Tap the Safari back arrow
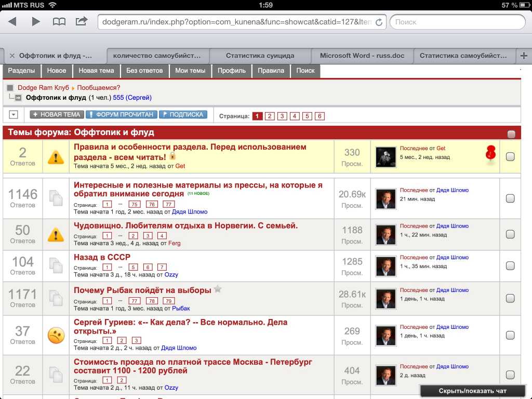Screen dimensions: 532x399 (12, 22)
